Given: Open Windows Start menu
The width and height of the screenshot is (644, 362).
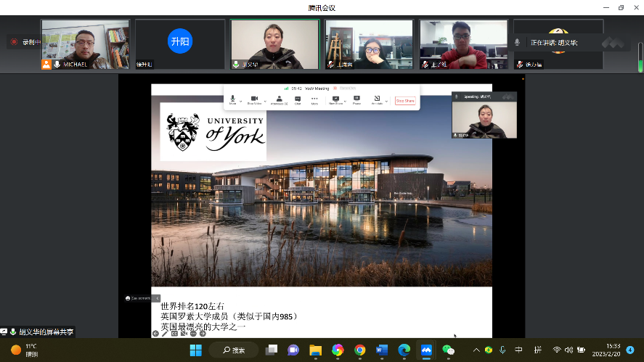Looking at the screenshot, I should click(x=195, y=350).
